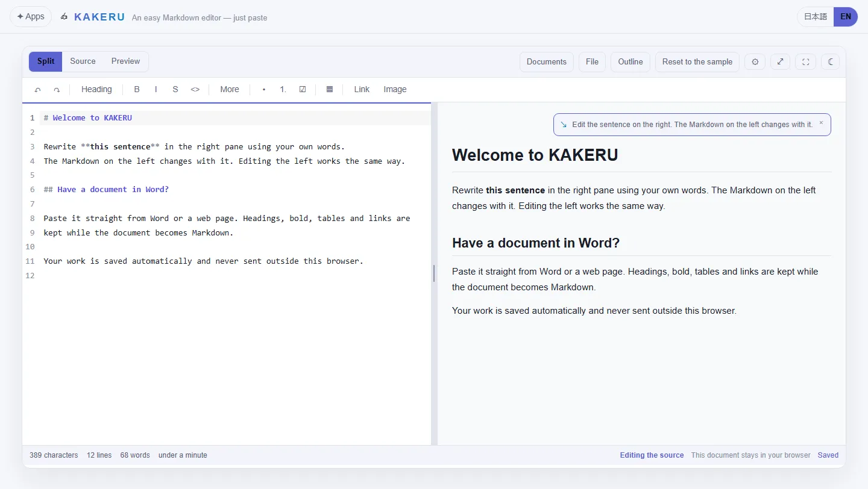Insert a checkbox task list

pos(303,89)
